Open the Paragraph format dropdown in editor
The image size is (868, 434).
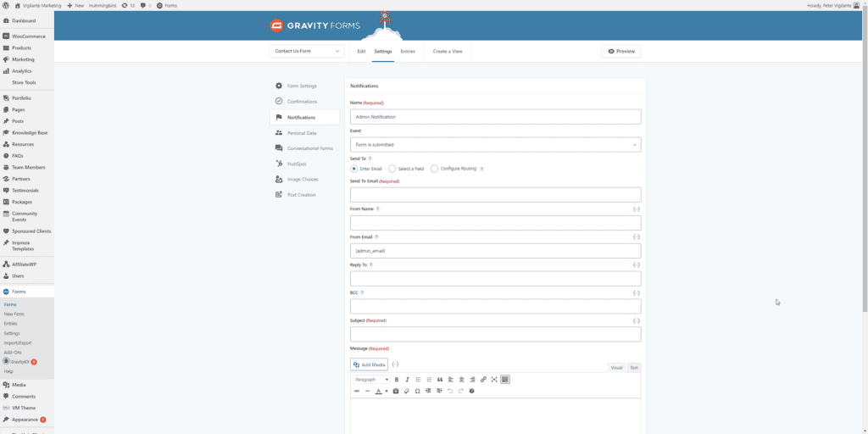pos(370,380)
